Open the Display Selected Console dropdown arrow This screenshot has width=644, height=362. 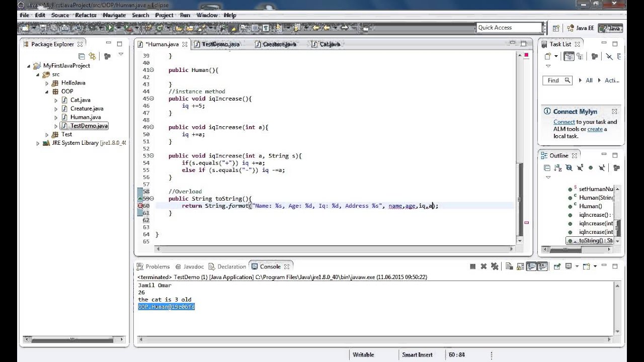(577, 266)
